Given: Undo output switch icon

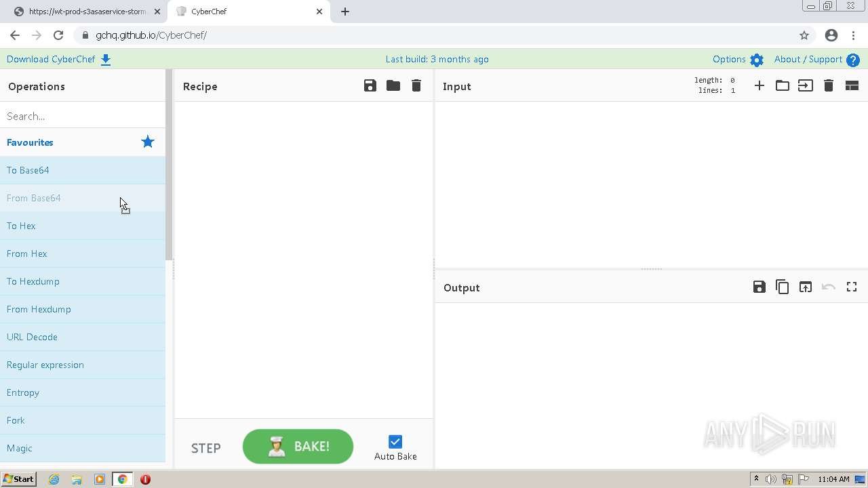Looking at the screenshot, I should coord(829,287).
